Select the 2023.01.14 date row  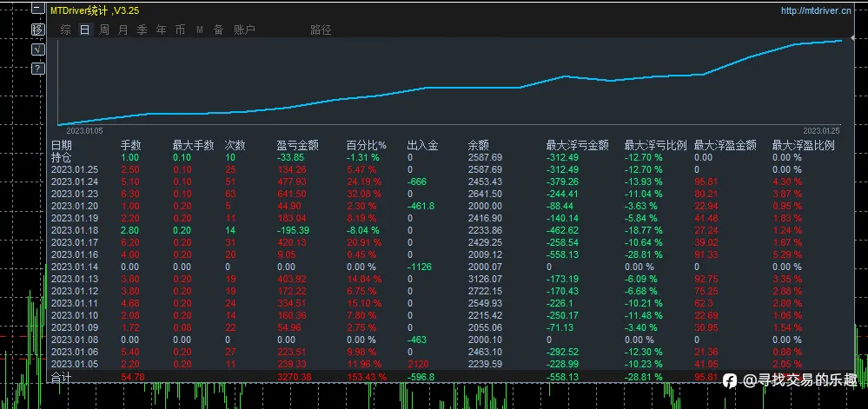click(74, 267)
